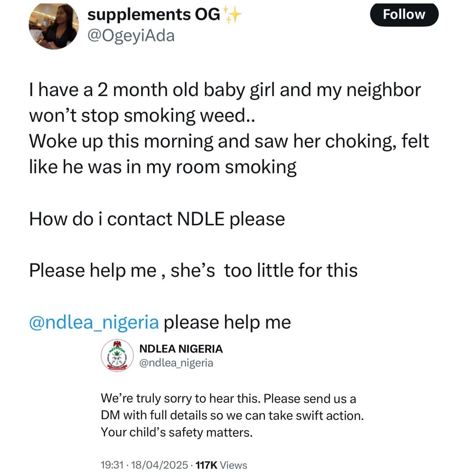Viewport: 476px width, 476px height.
Task: Click the gray @ndlea_nigeria handle in reply
Action: click(176, 363)
